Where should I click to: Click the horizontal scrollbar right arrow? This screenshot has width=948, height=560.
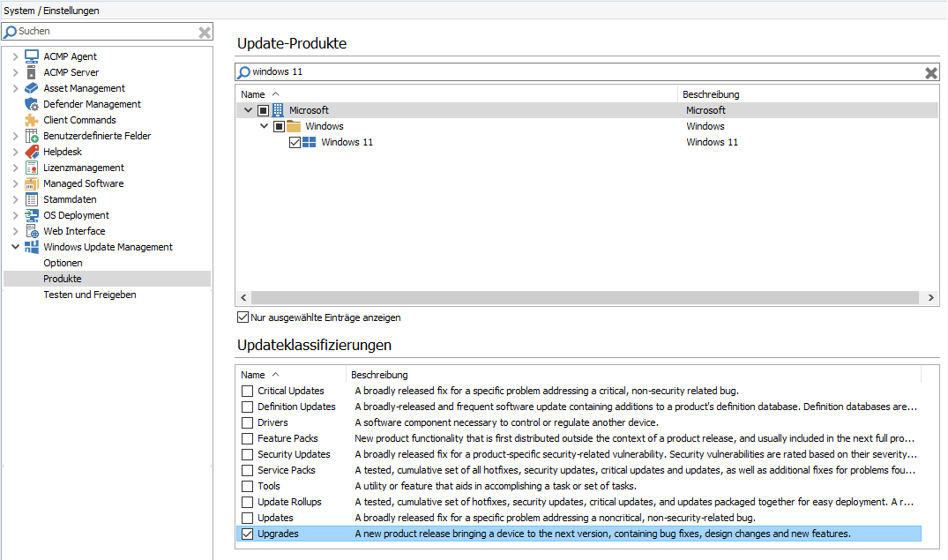tap(931, 297)
